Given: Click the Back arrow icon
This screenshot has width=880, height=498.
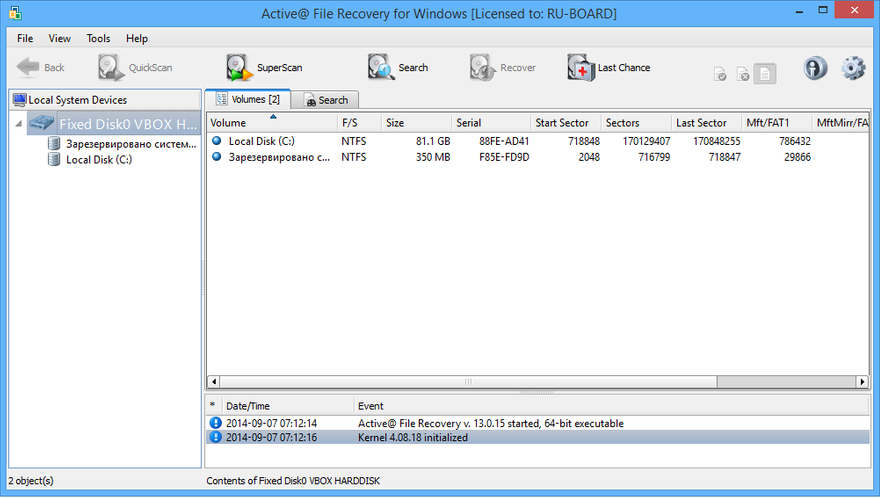Looking at the screenshot, I should tap(28, 68).
